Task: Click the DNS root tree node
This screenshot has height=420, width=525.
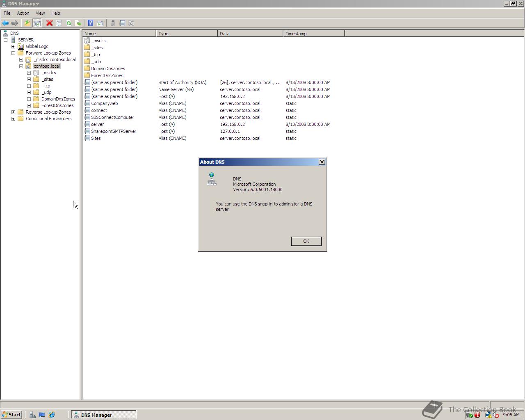Action: click(14, 33)
